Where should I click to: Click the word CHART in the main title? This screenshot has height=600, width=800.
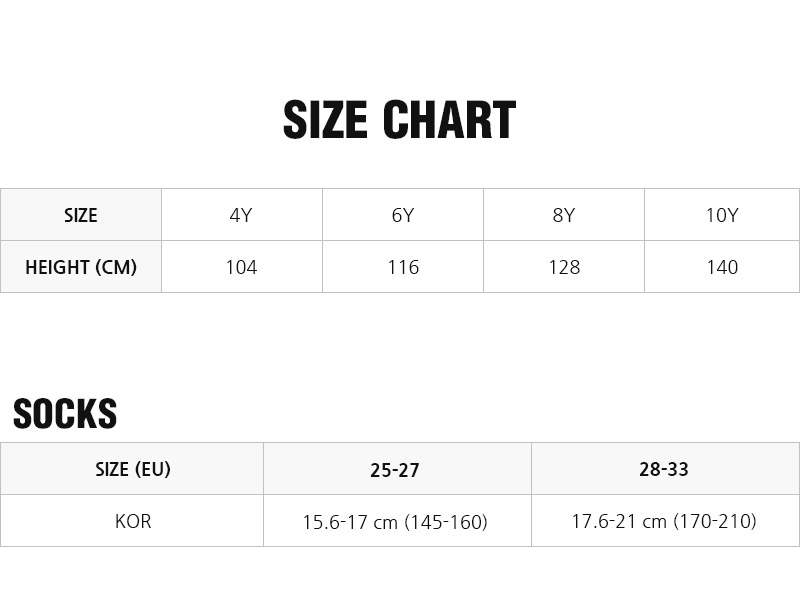point(449,121)
